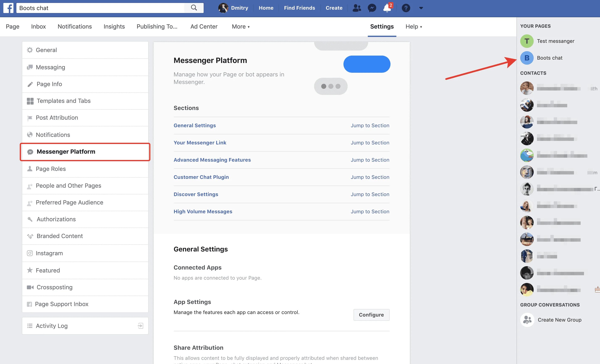Click the Dmitry profile name
The width and height of the screenshot is (600, 364).
coord(239,8)
